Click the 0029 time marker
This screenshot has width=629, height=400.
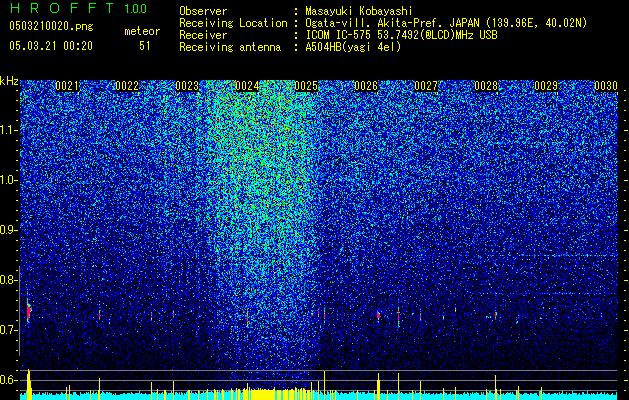(546, 86)
